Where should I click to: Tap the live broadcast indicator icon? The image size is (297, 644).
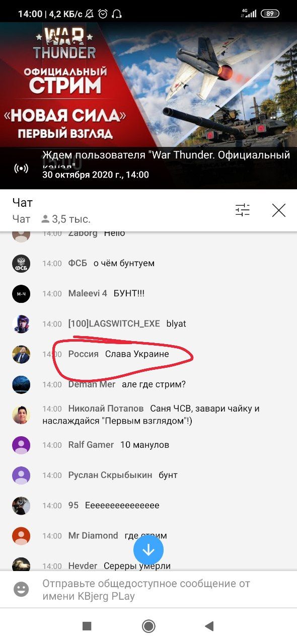[21, 168]
